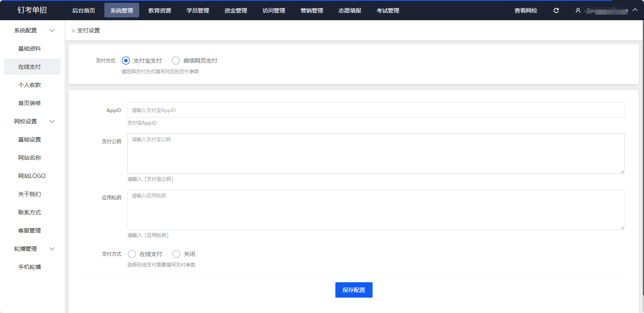Open 客服管理 in sidebar

point(30,231)
